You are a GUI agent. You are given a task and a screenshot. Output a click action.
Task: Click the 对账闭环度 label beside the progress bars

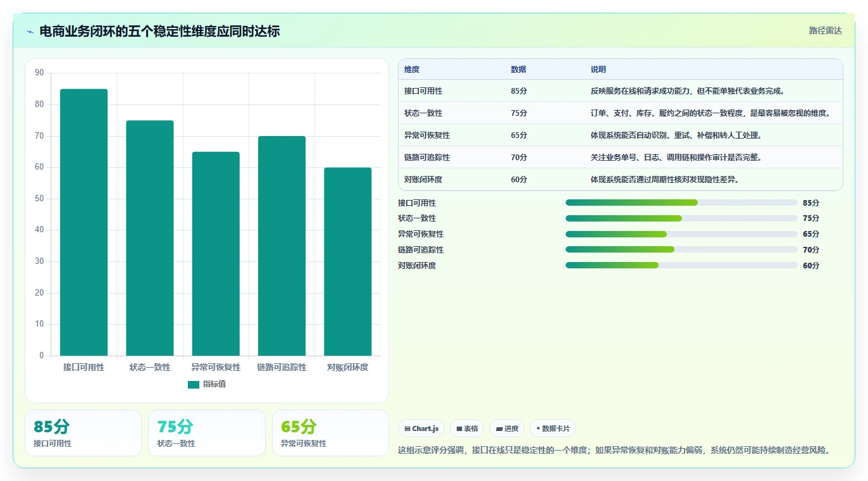coord(417,266)
